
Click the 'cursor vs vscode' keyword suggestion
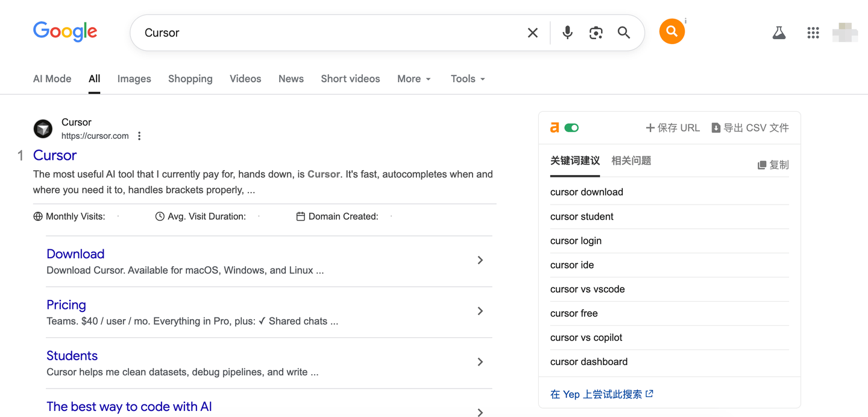pos(587,289)
